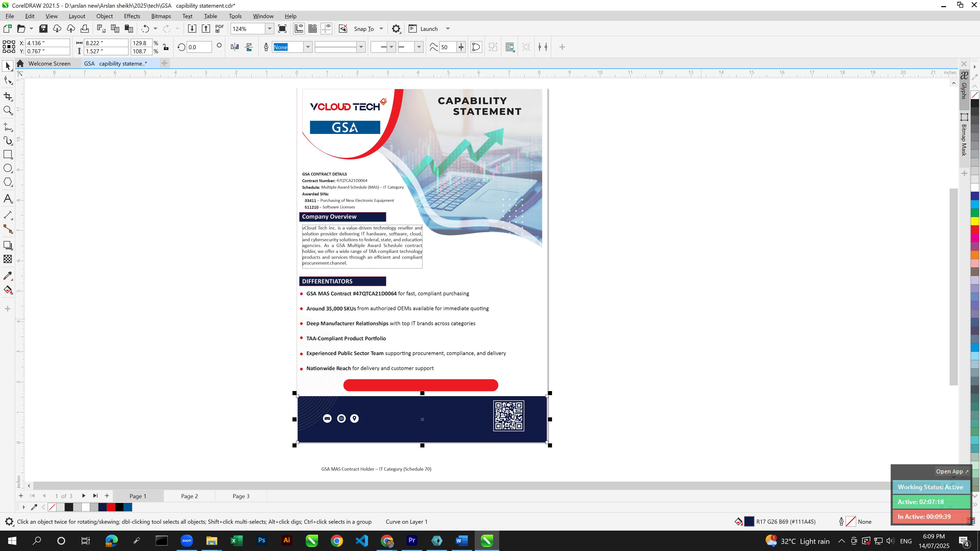Add a new document tab
Image resolution: width=980 pixels, height=551 pixels.
point(164,63)
